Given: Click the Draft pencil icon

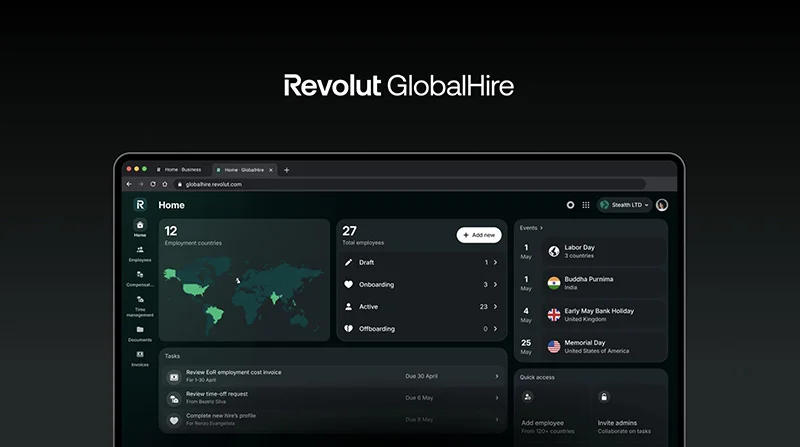Looking at the screenshot, I should 348,262.
